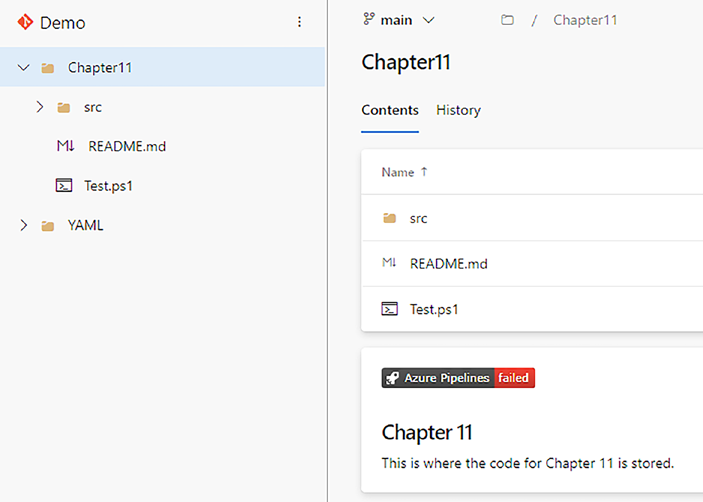The width and height of the screenshot is (703, 502).
Task: Expand the YAML folder node
Action: (x=24, y=226)
